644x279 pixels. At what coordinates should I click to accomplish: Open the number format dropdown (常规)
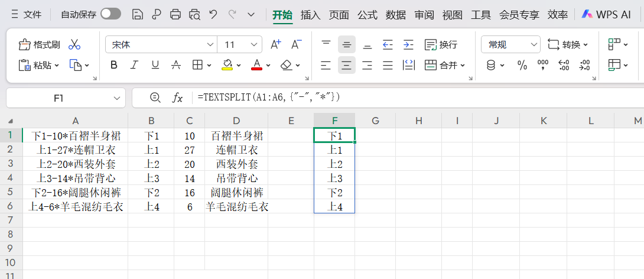[x=533, y=45]
